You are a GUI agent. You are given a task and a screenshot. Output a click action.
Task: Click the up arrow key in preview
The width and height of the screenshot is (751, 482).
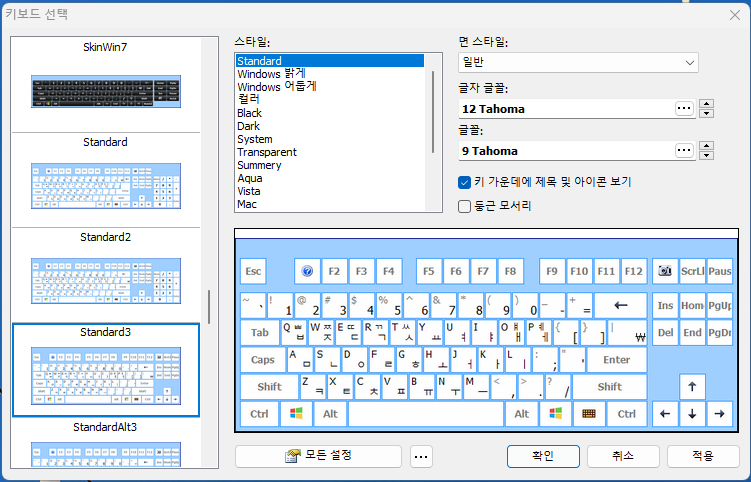coord(692,387)
